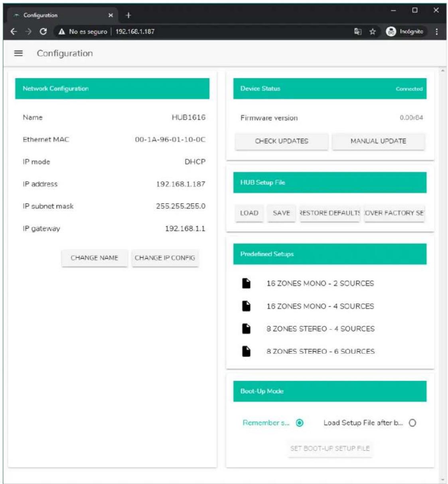Click the RESTORE DEFAULTS button
Image resolution: width=448 pixels, height=484 pixels.
pos(330,213)
